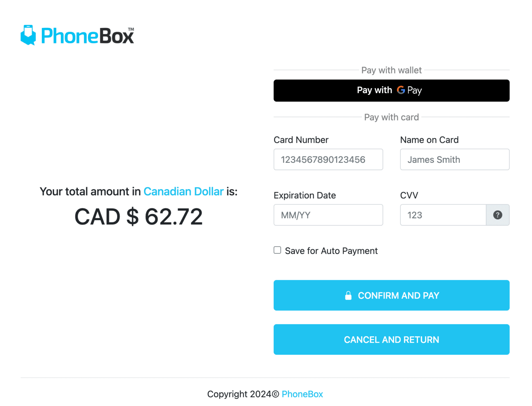Click the CAD $ 62.72 total amount
Screen dimensions: 532x406
tap(139, 217)
